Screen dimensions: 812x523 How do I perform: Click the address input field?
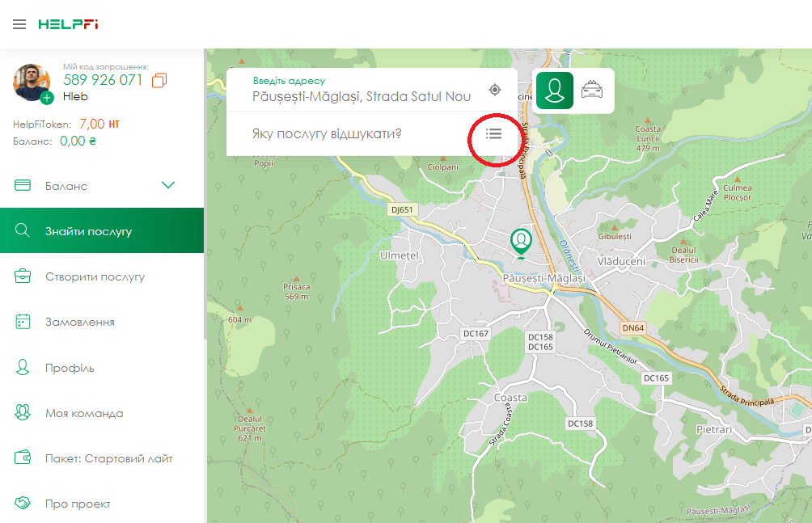[362, 96]
